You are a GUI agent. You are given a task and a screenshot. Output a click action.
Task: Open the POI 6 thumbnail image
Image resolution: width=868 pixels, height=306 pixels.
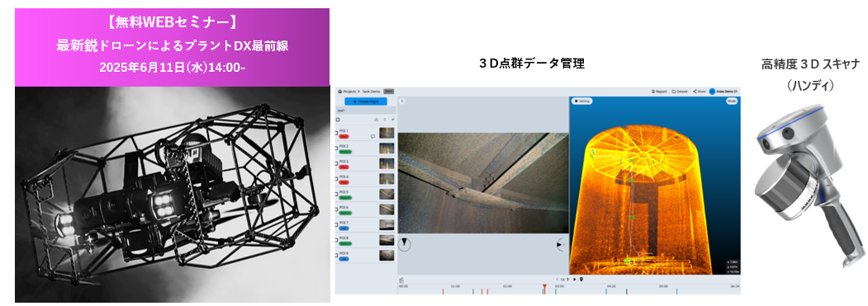click(x=387, y=209)
